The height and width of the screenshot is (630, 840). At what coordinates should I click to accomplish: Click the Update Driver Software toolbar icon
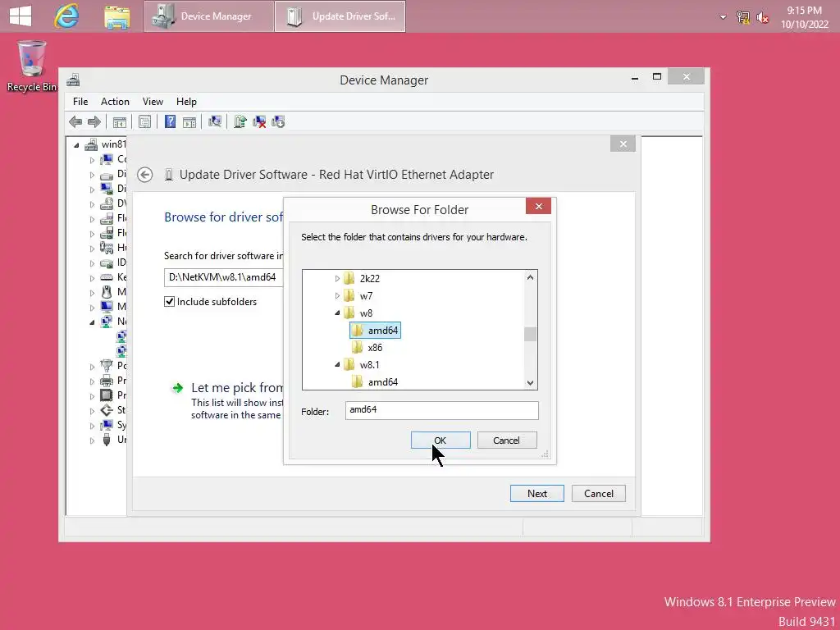pos(240,121)
